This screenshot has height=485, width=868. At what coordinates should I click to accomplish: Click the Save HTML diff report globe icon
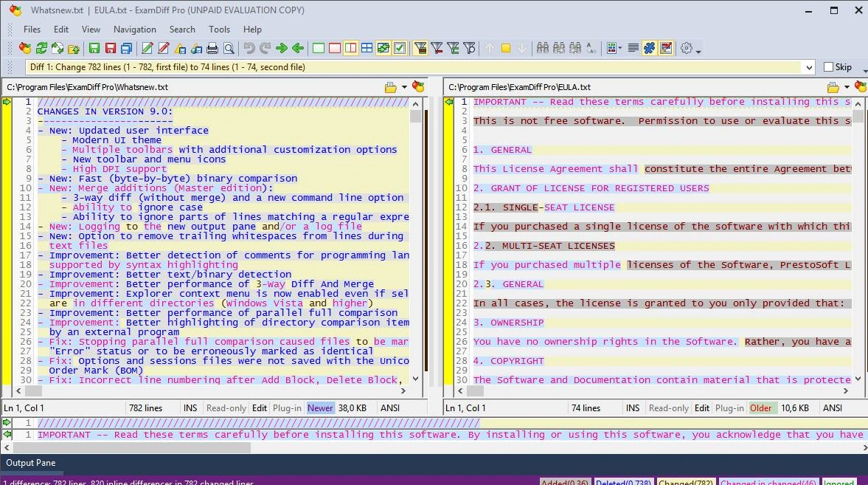coord(196,48)
